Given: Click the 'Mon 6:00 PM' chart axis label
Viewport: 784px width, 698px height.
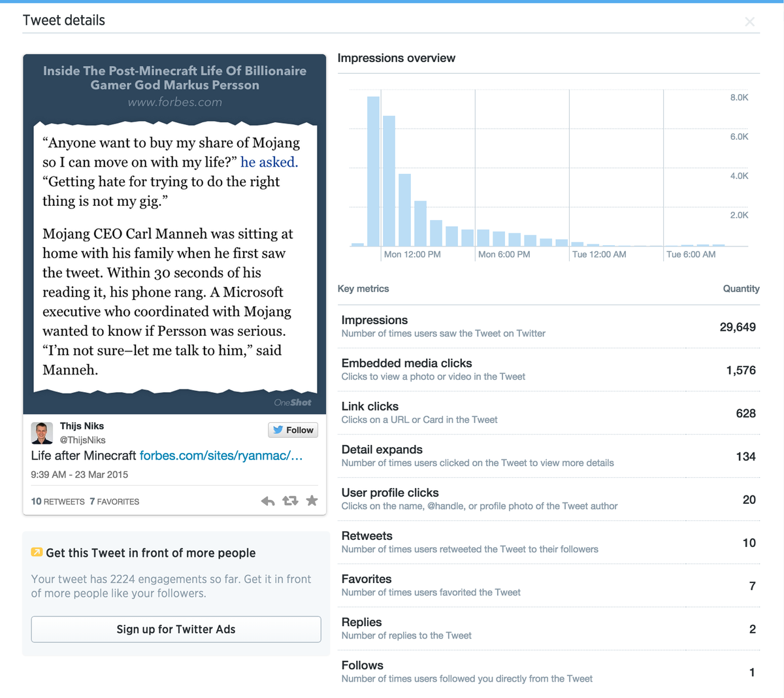Looking at the screenshot, I should click(x=504, y=254).
